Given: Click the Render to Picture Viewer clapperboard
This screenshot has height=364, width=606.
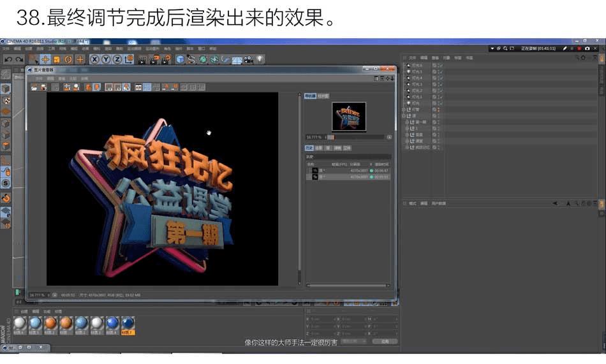Looking at the screenshot, I should (154, 59).
